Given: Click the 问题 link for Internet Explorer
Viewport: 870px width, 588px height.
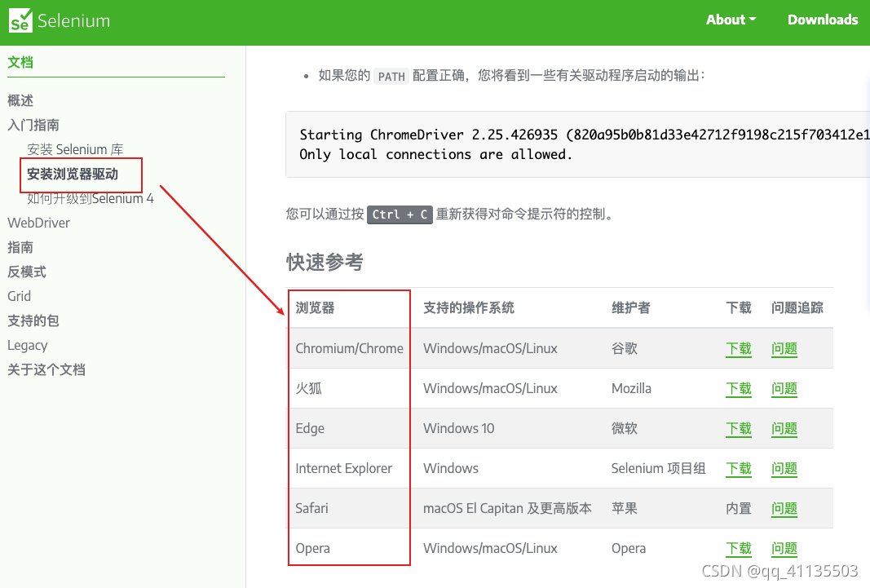Looking at the screenshot, I should (x=784, y=468).
